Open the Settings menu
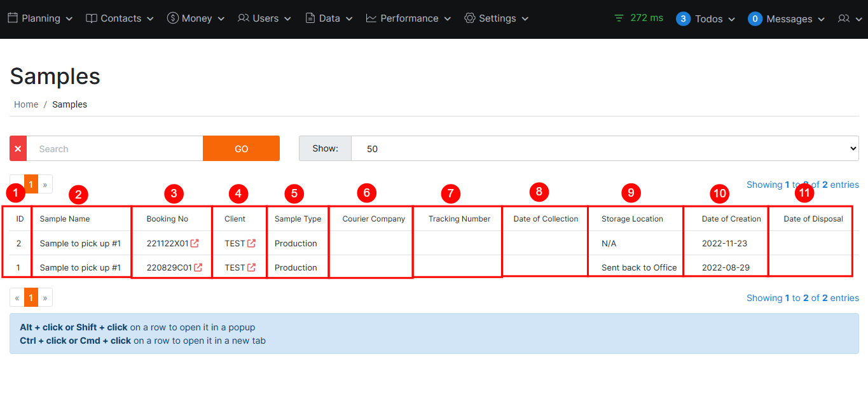 click(497, 18)
